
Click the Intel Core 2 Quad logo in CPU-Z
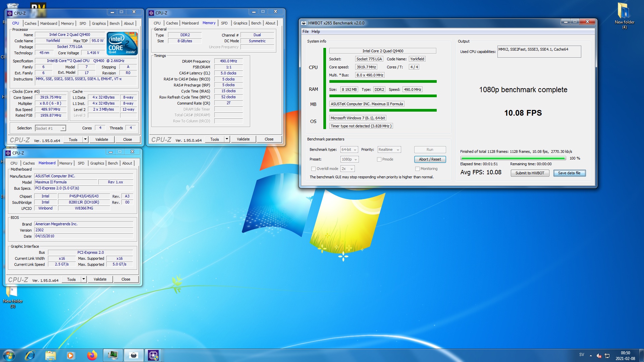tap(122, 44)
